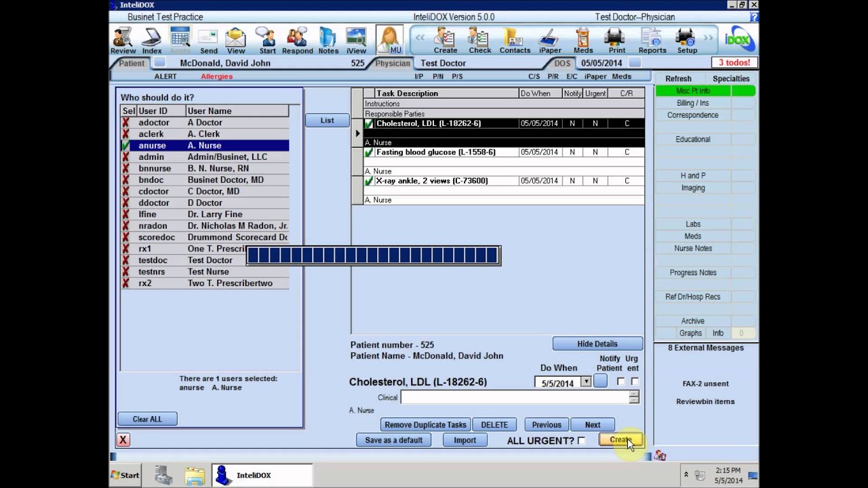This screenshot has width=868, height=488.
Task: Click the yellow Create button
Action: pyautogui.click(x=620, y=440)
